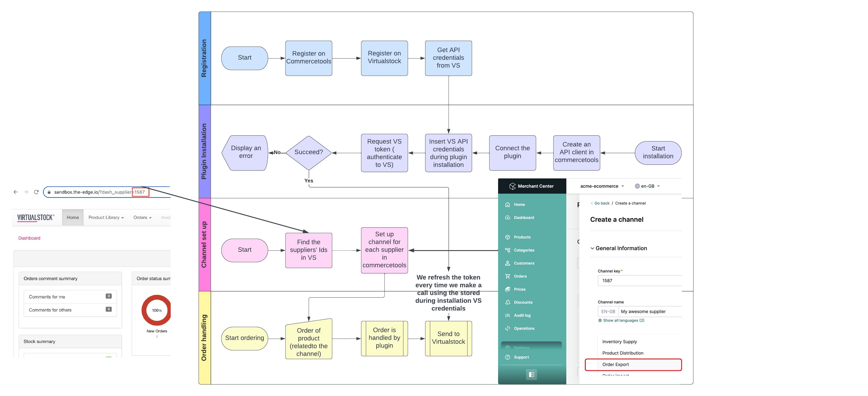
Task: Click Show all languages (2) link
Action: point(623,321)
